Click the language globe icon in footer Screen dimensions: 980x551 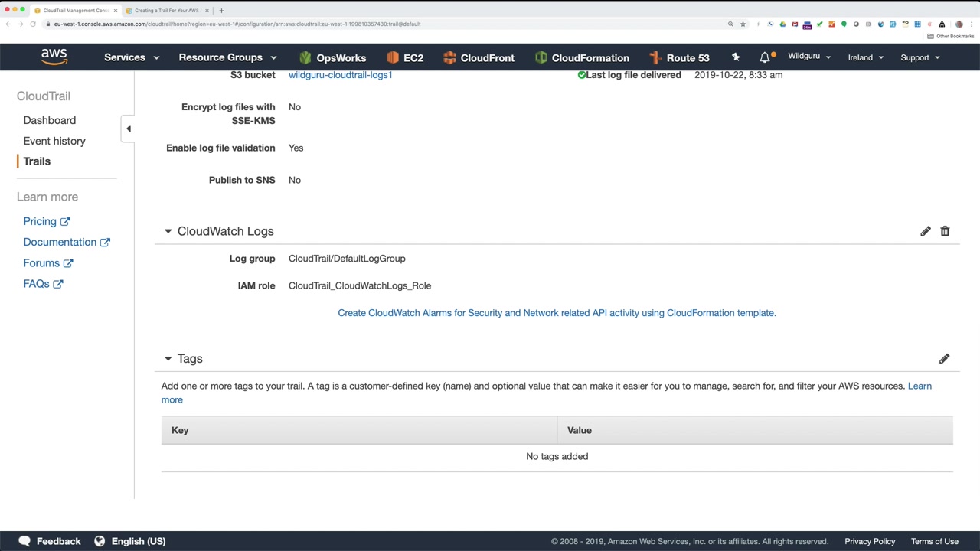click(100, 541)
